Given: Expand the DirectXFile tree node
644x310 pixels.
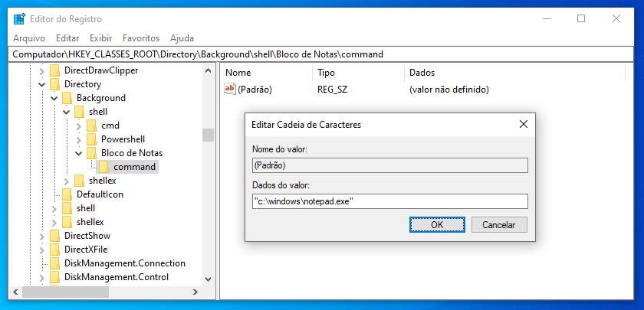Looking at the screenshot, I should click(x=41, y=250).
